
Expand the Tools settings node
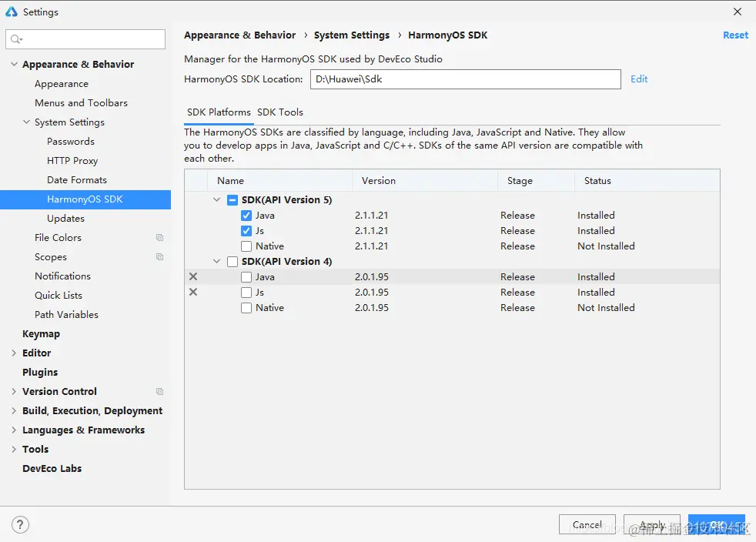(14, 450)
